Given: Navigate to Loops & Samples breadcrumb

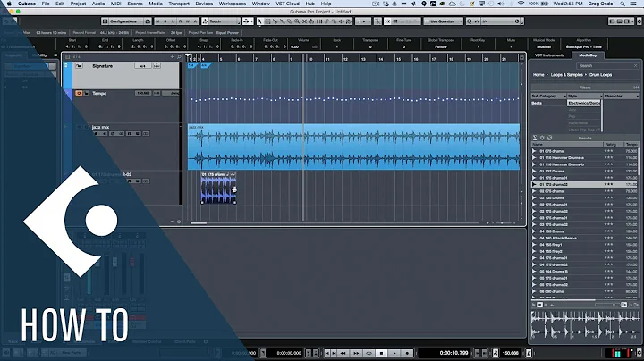Looking at the screenshot, I should pyautogui.click(x=566, y=75).
